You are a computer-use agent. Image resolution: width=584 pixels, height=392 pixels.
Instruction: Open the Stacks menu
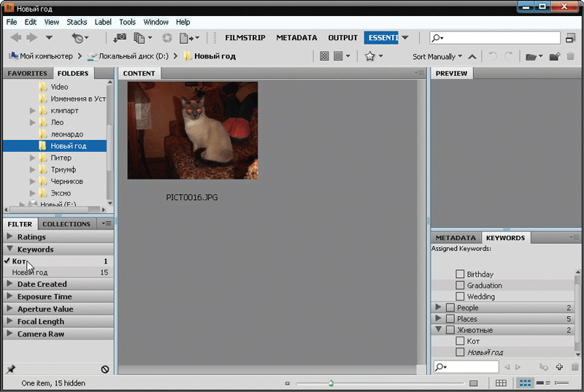click(x=77, y=23)
